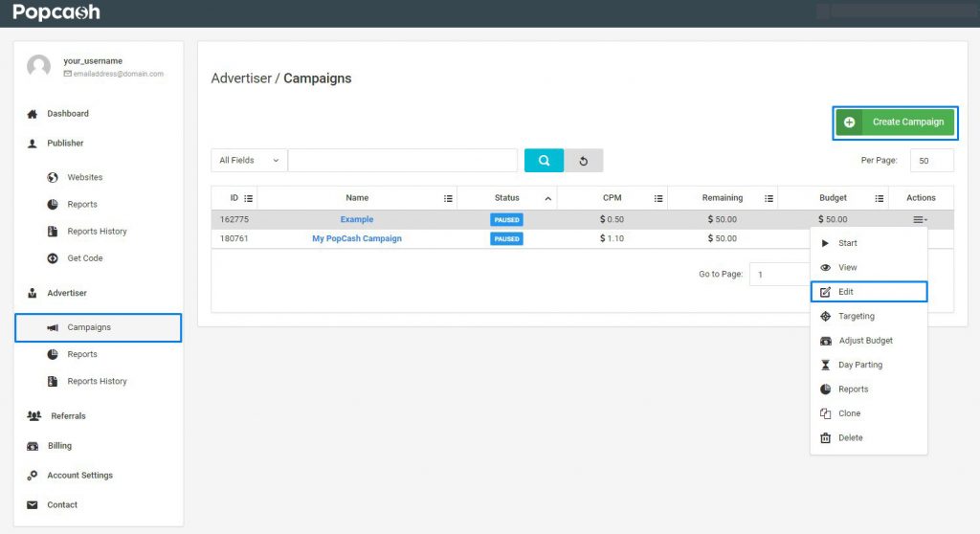Click the Contact envelope icon
980x534 pixels.
coord(33,504)
